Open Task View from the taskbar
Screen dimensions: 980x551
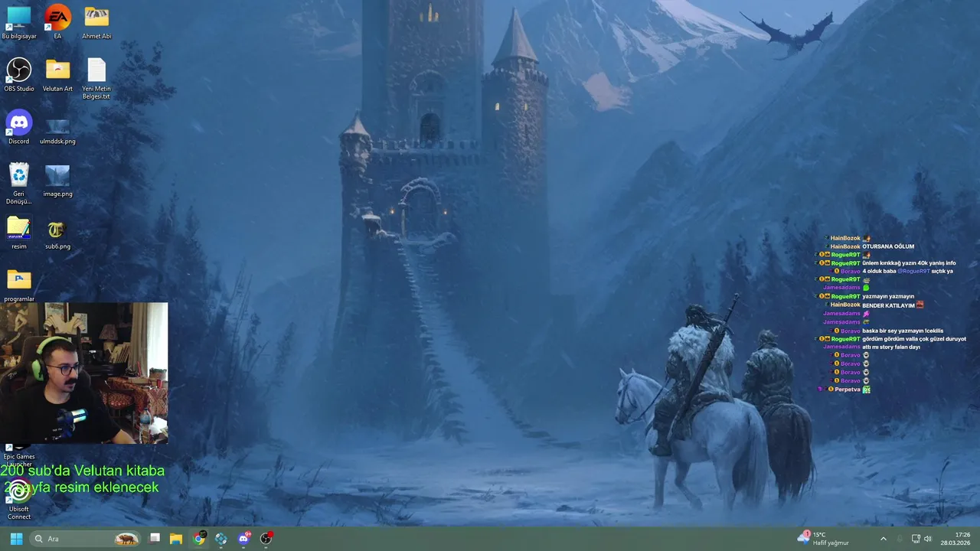coord(154,539)
